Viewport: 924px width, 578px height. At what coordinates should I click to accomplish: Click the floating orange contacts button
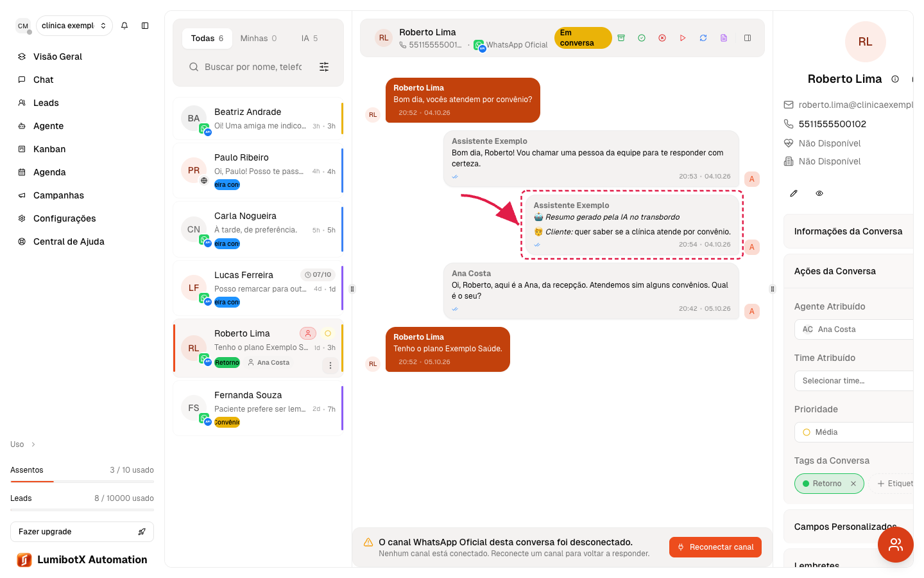coord(896,545)
